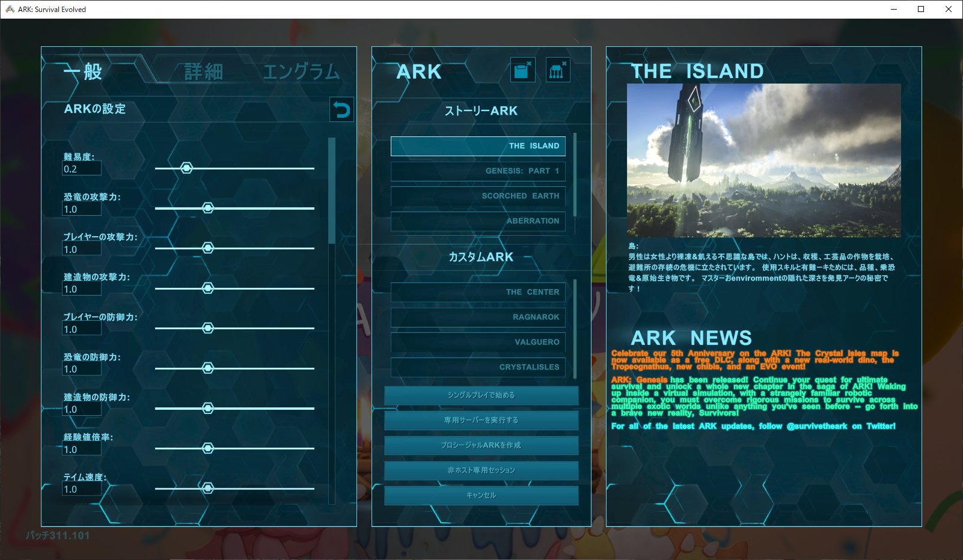Select the ABERRATION map entry
Screen dimensions: 963x560
click(x=478, y=221)
